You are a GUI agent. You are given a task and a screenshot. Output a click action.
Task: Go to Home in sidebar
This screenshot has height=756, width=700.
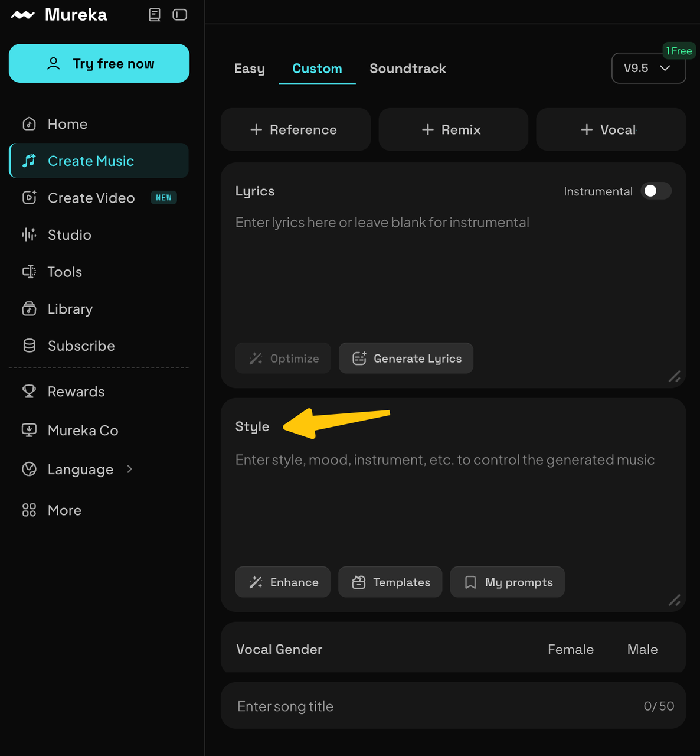coord(99,124)
